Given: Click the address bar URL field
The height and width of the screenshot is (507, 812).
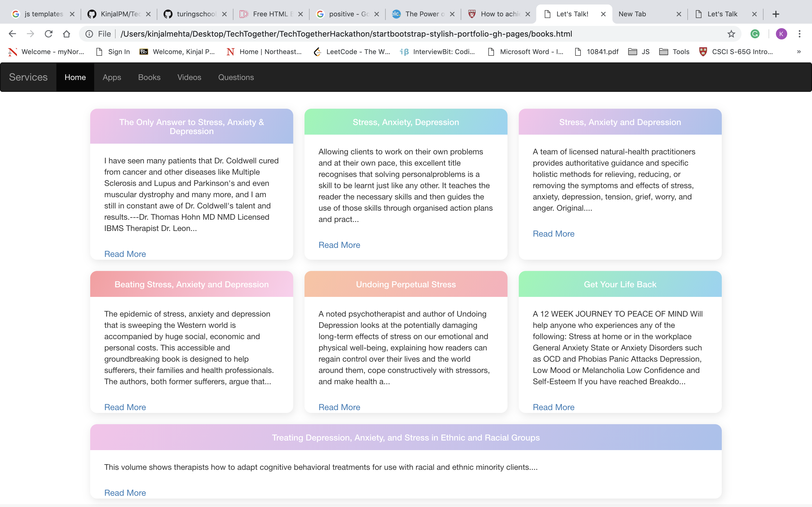Looking at the screenshot, I should point(346,34).
